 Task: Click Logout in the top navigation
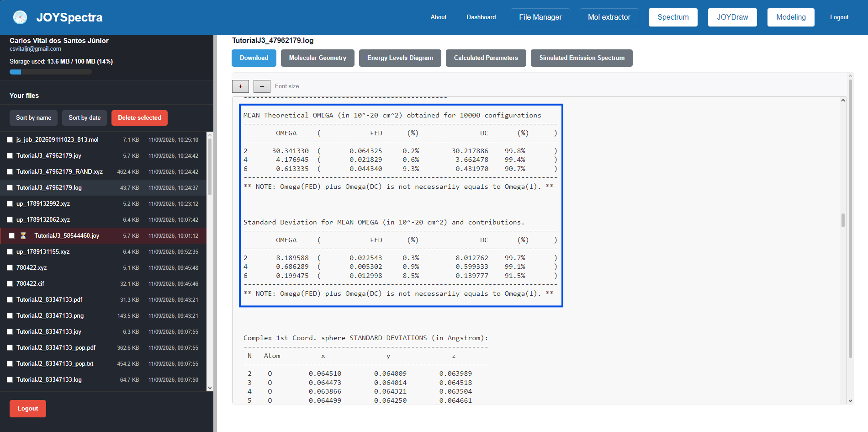point(839,17)
